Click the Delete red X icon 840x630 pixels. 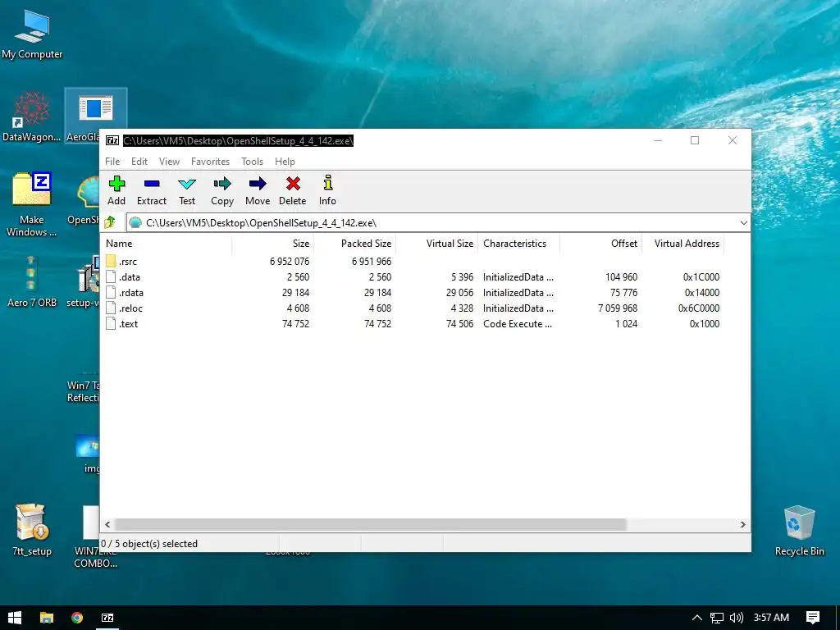[x=293, y=185]
